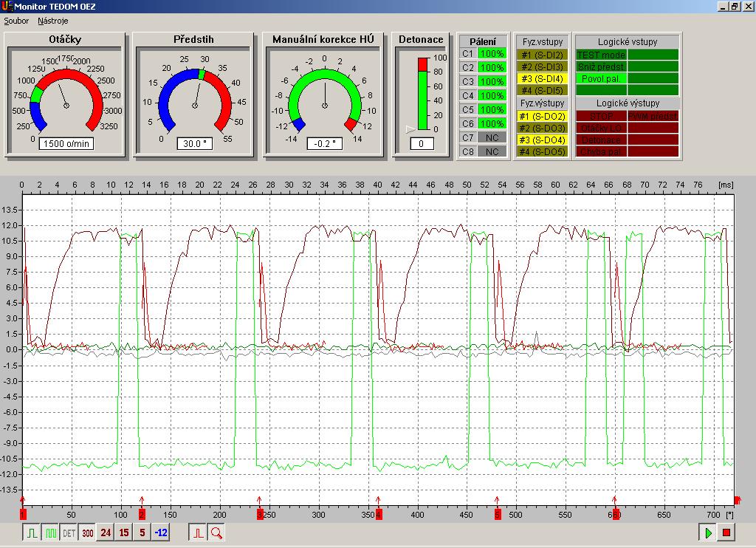The height and width of the screenshot is (548, 756).
Task: Open the Soubor menu
Action: click(16, 21)
